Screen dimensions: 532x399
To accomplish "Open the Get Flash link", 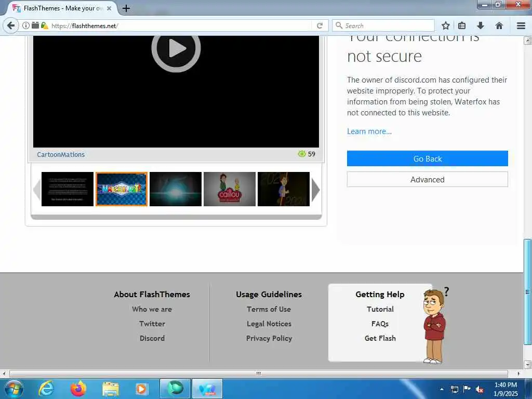I will click(x=380, y=338).
